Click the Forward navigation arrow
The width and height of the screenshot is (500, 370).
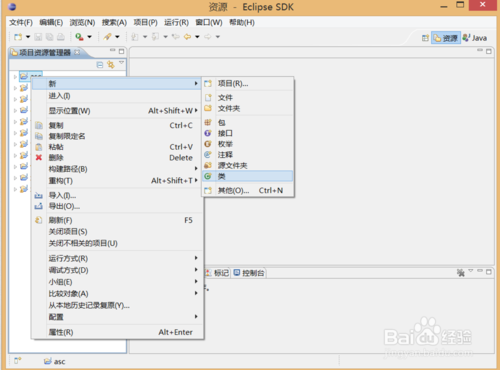tap(208, 37)
